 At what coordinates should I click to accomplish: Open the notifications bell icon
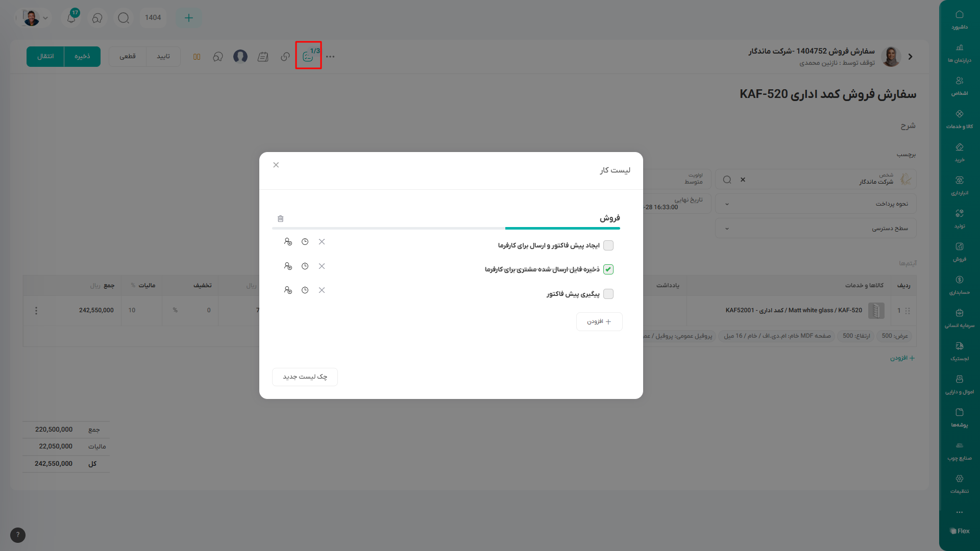pos(71,18)
